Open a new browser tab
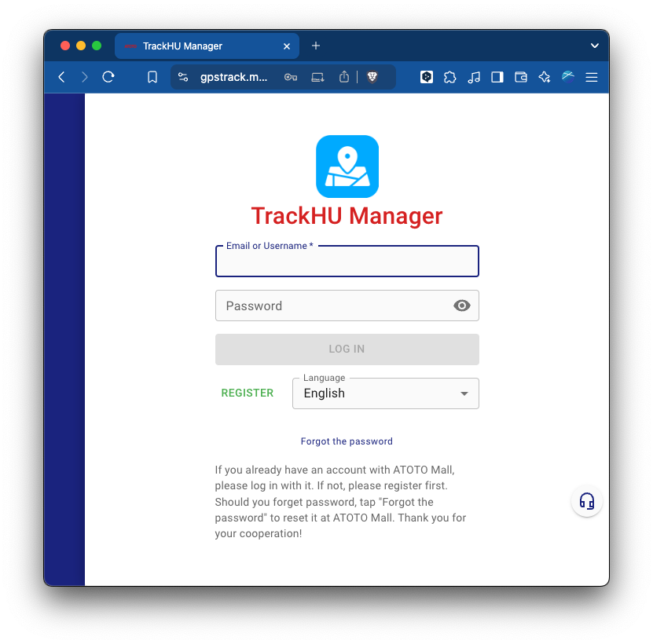The height and width of the screenshot is (644, 653). click(x=316, y=46)
